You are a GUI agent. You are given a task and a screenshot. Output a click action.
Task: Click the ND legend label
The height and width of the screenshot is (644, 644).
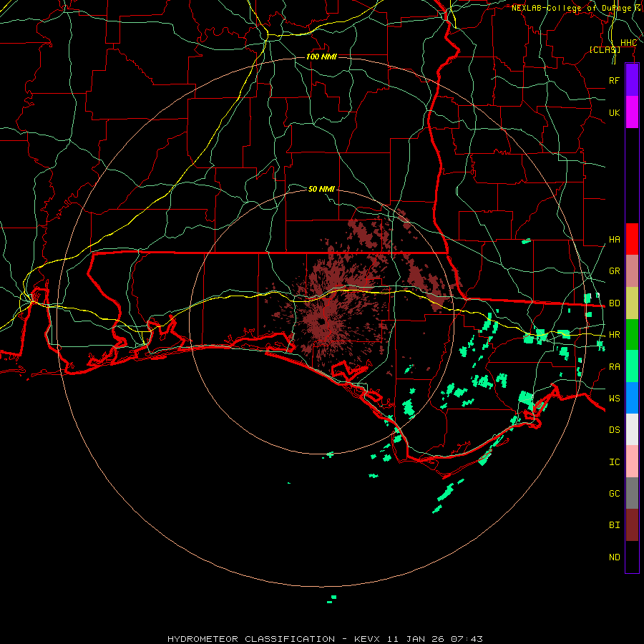click(614, 557)
